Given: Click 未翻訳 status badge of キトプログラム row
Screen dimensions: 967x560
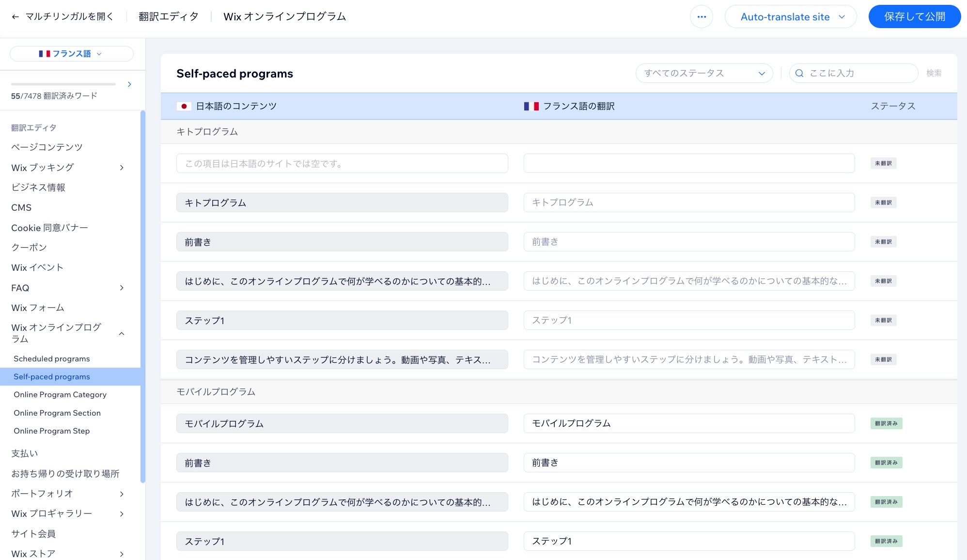Looking at the screenshot, I should 883,202.
